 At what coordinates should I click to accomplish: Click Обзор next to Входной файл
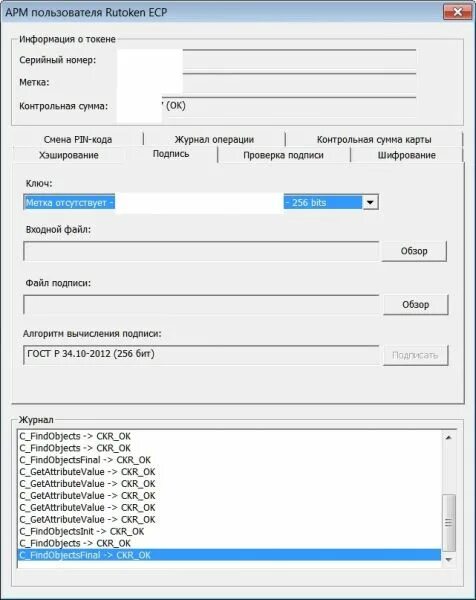pyautogui.click(x=414, y=251)
